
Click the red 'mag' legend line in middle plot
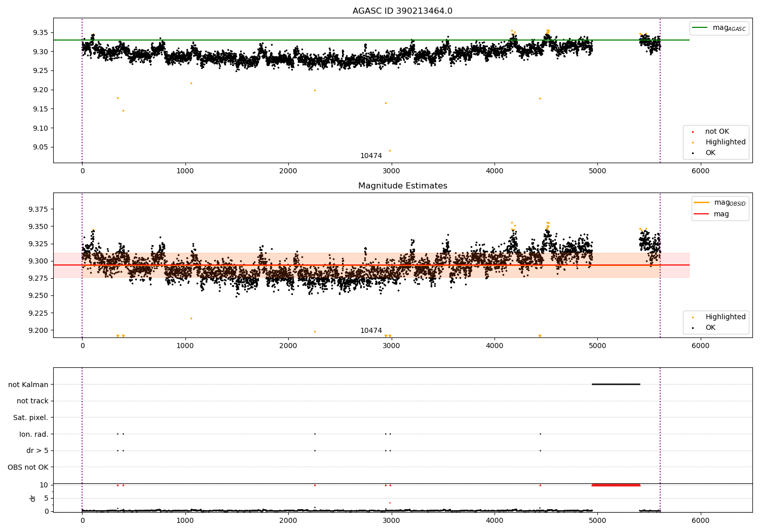[701, 214]
